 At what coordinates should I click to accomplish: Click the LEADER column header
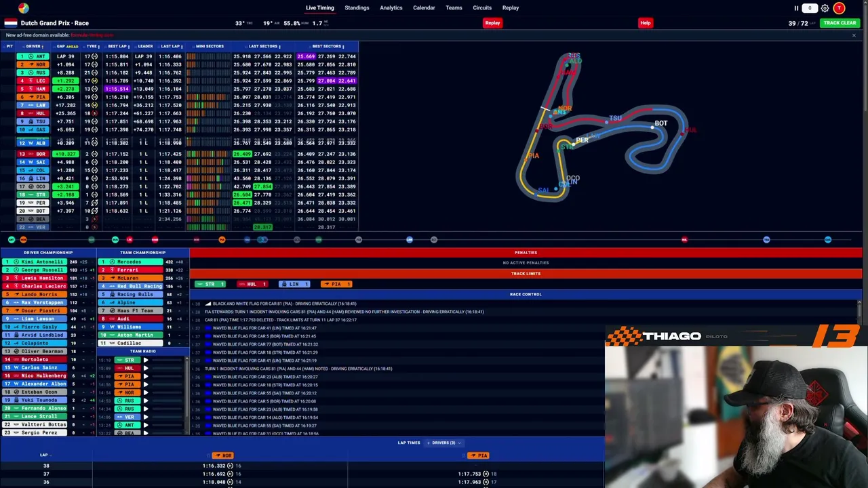(145, 46)
